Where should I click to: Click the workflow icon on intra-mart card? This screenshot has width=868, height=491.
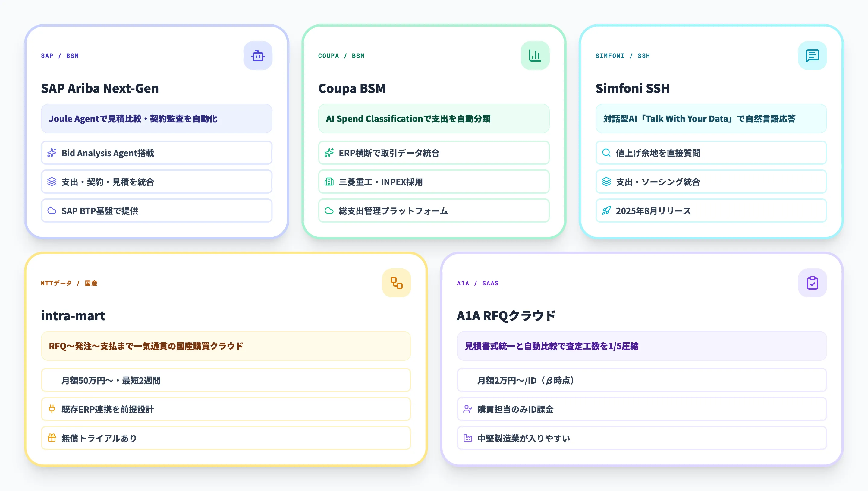click(396, 283)
